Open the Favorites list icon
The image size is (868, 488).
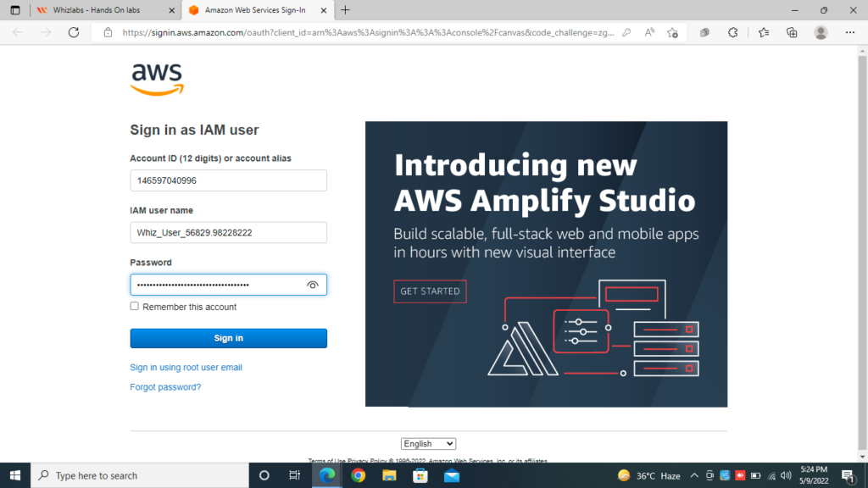762,32
